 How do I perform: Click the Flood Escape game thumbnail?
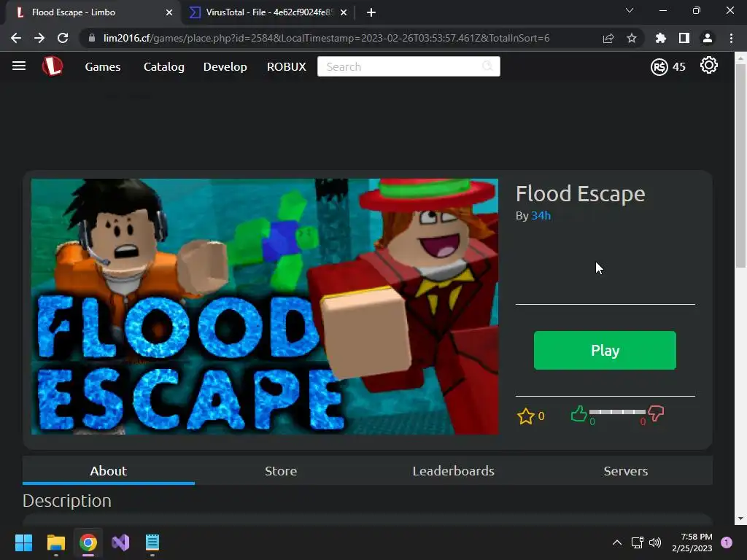pos(265,307)
